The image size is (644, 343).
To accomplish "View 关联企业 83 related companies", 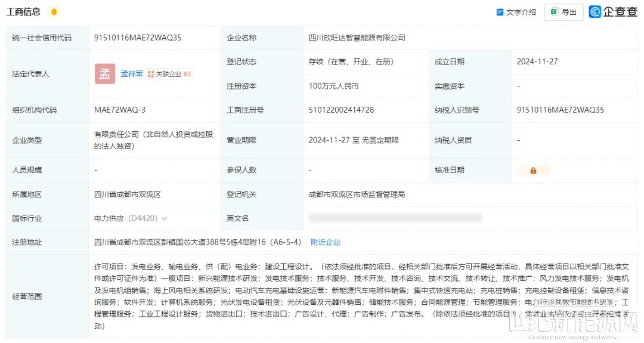I will point(169,74).
